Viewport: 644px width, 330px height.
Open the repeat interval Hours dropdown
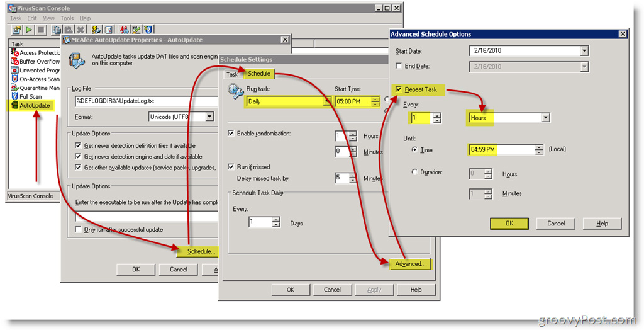[x=545, y=118]
